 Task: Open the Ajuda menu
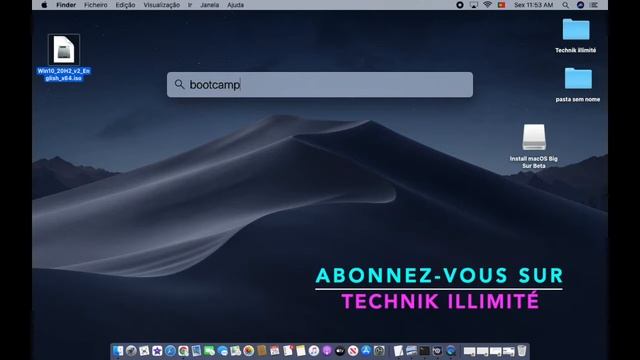point(236,5)
